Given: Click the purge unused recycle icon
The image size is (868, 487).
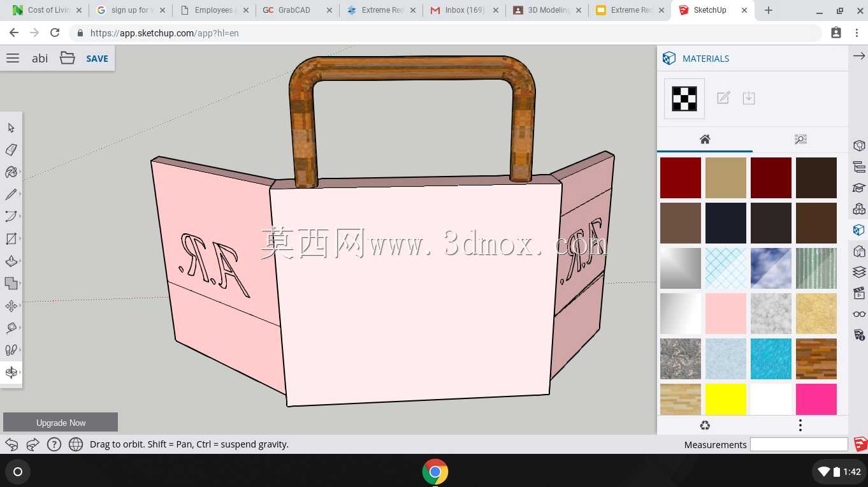Looking at the screenshot, I should click(705, 425).
